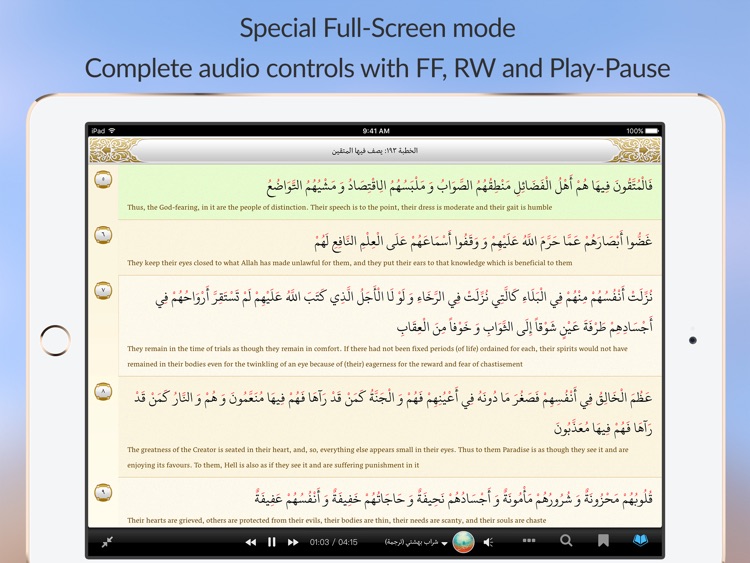750x563 pixels.
Task: Tap the Wi-Fi icon in status bar
Action: pyautogui.click(x=112, y=131)
